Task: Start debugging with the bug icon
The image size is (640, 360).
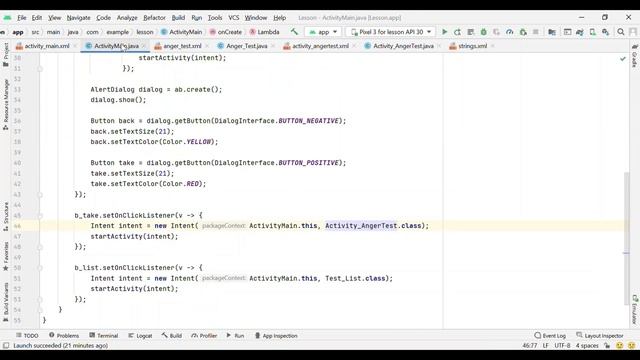Action: (484, 32)
